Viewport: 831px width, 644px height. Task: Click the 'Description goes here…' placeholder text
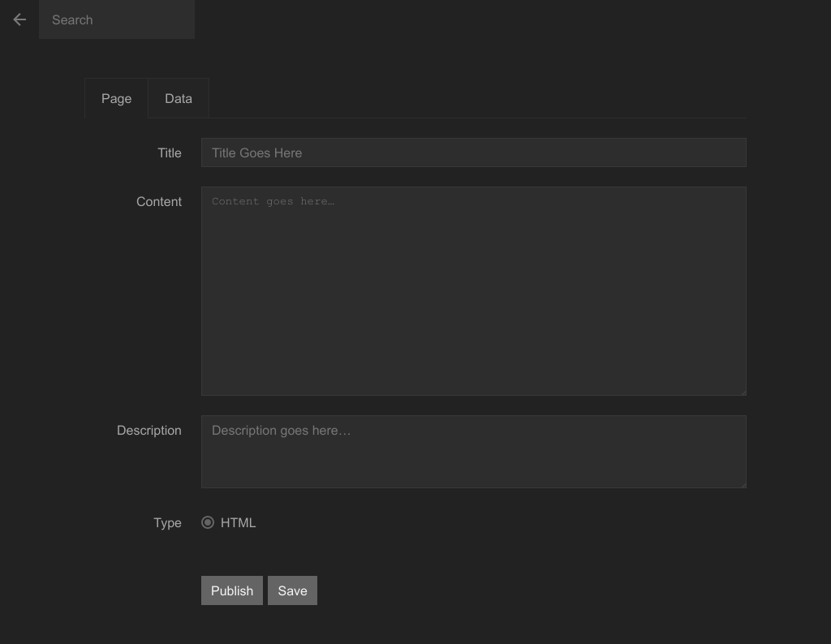point(281,430)
